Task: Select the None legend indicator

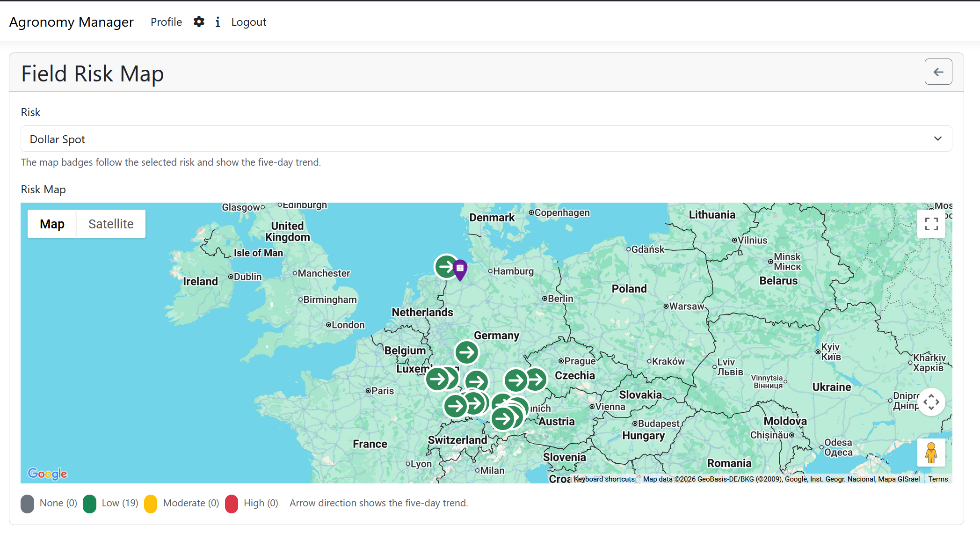Action: (27, 503)
